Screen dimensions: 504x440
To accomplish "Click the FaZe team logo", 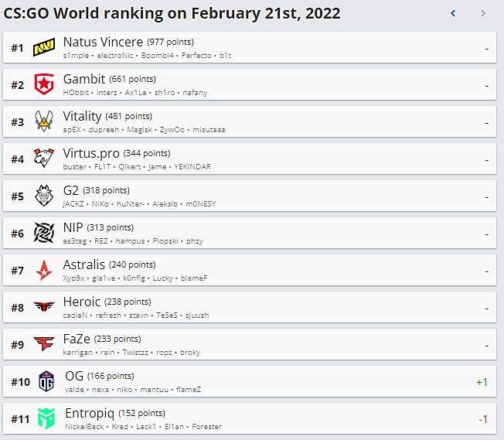I will (44, 344).
